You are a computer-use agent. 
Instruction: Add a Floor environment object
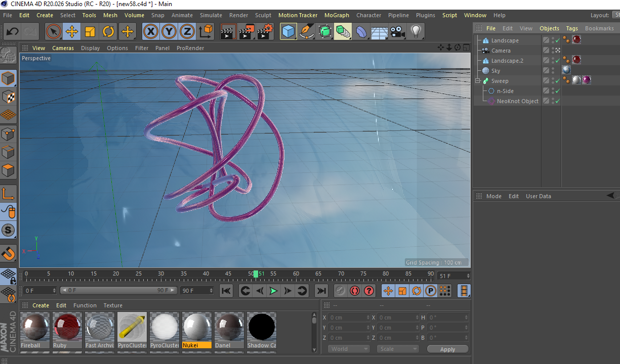tap(380, 32)
